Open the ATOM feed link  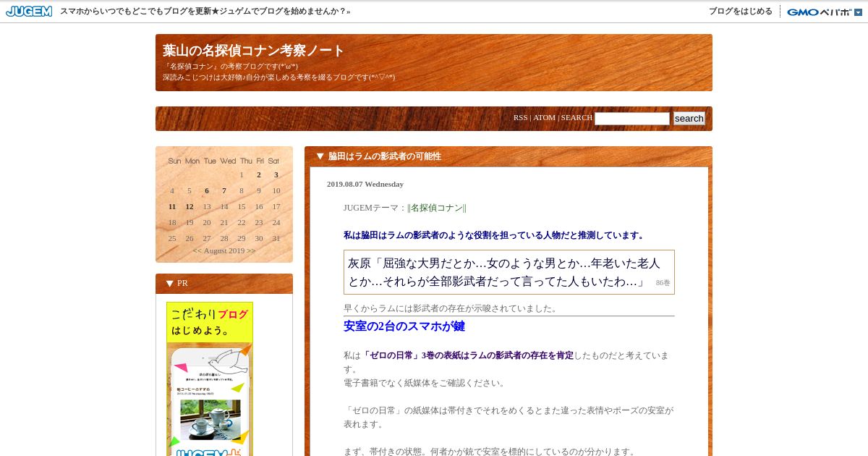[545, 117]
